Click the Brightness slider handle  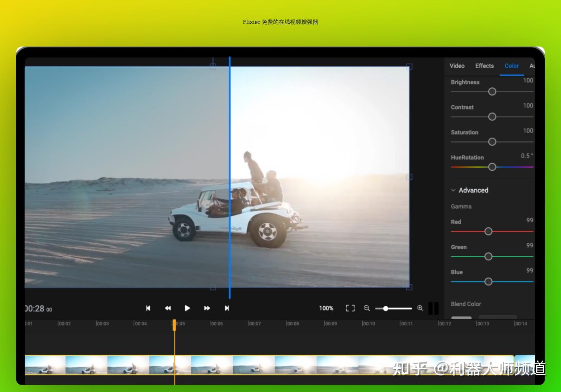click(492, 92)
